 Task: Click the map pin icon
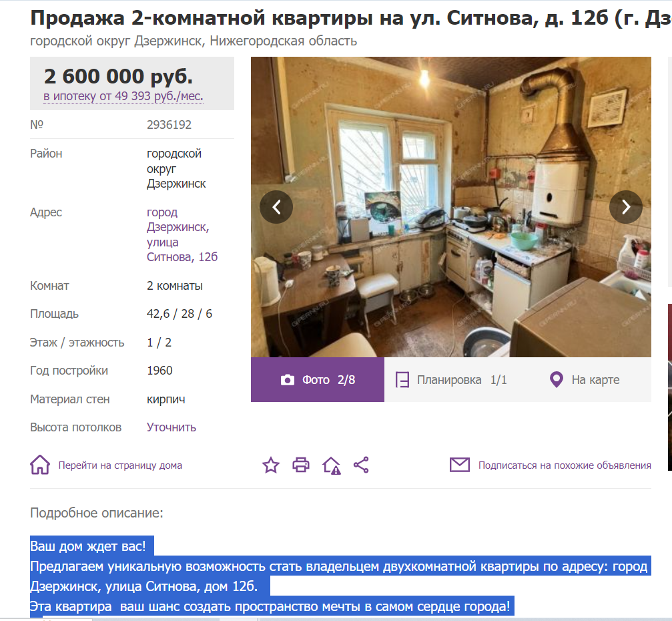pyautogui.click(x=557, y=379)
